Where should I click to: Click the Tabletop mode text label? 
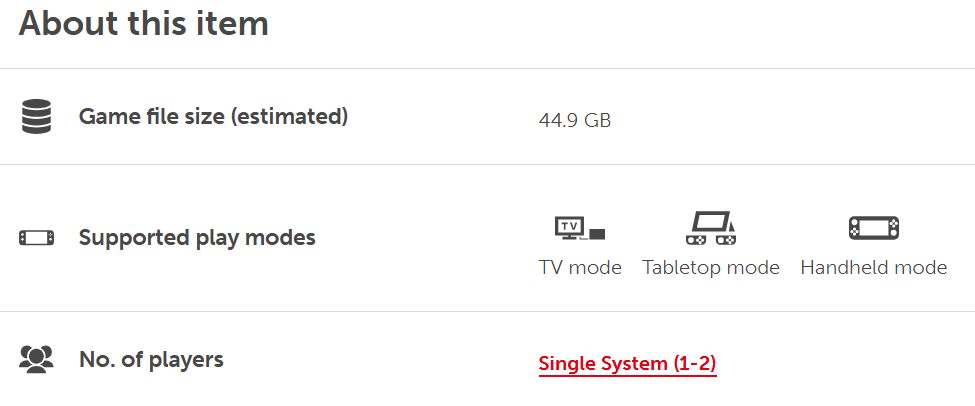click(x=711, y=267)
